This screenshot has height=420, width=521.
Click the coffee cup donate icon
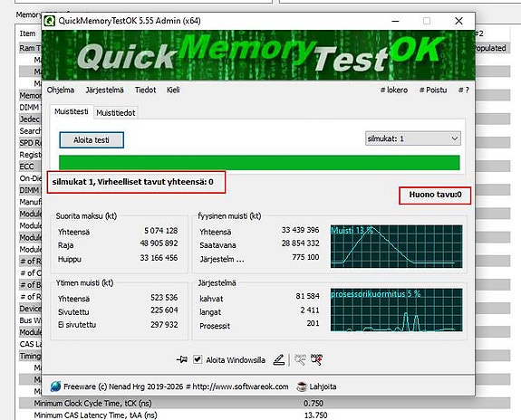click(x=301, y=387)
